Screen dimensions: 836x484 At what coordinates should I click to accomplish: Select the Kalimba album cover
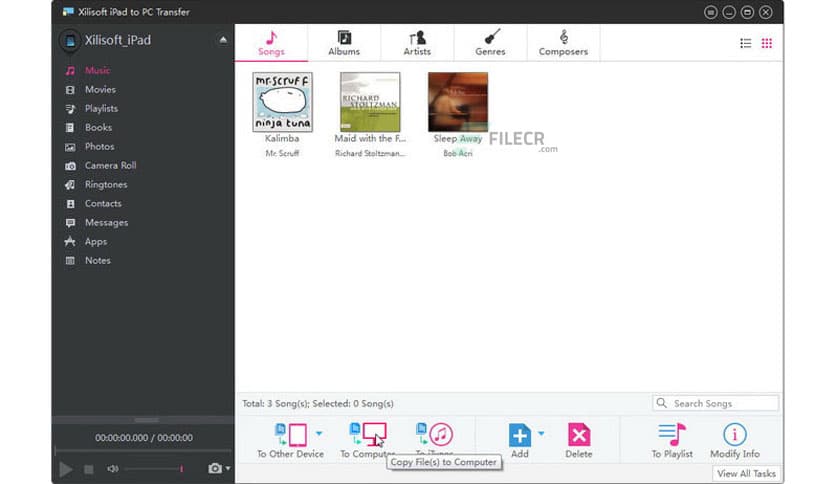coord(283,102)
